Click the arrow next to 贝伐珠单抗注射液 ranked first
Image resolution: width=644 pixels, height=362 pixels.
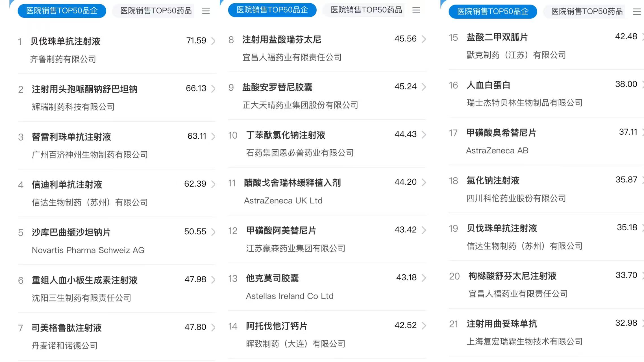click(x=214, y=41)
